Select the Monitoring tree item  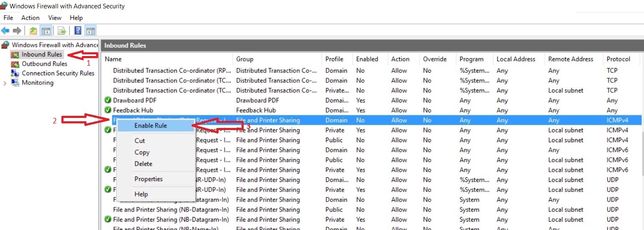coord(38,83)
